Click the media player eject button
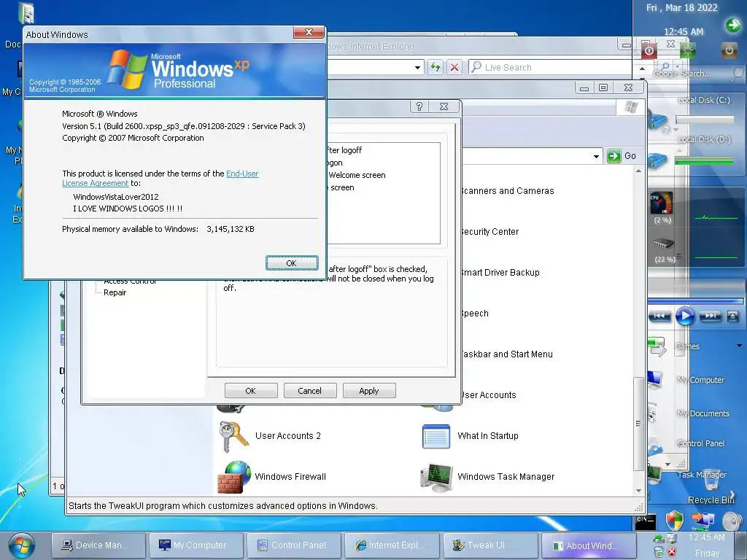This screenshot has height=560, width=747. click(732, 316)
